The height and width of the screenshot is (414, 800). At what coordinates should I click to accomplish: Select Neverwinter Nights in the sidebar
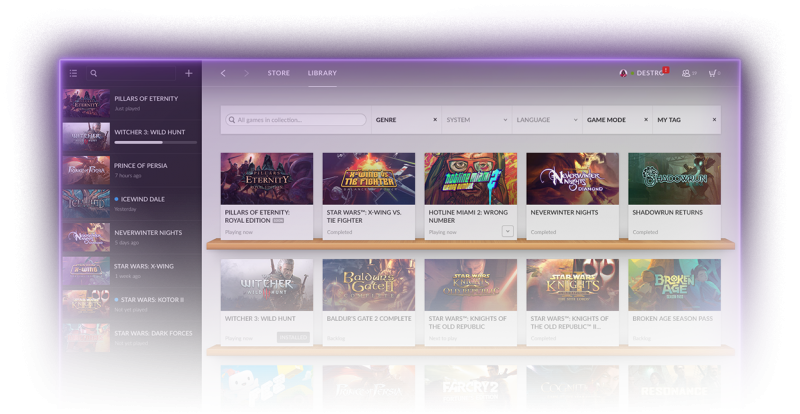pos(132,237)
